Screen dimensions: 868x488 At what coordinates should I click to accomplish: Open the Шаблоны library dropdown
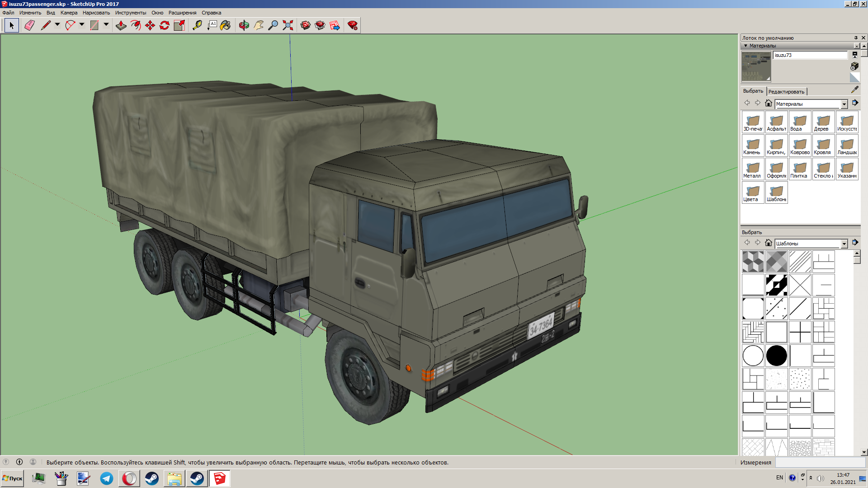844,244
